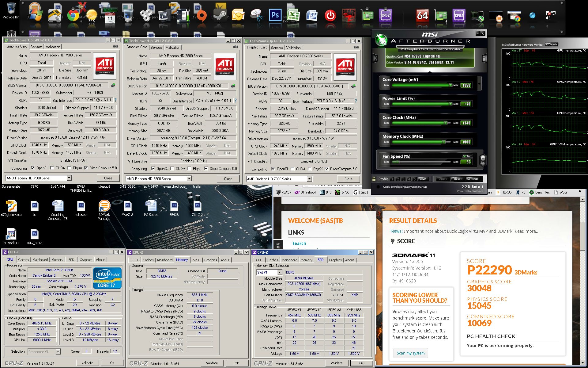Screen dimensions: 588x368
Task: Click Bus Interface question mark in rightmost GPU-Z
Action: pos(356,101)
